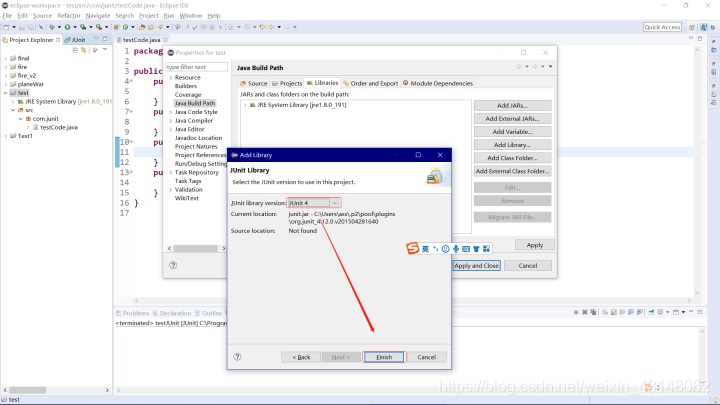Viewport: 720px width, 405px height.
Task: Click help icon in Properties dialog
Action: pyautogui.click(x=173, y=265)
